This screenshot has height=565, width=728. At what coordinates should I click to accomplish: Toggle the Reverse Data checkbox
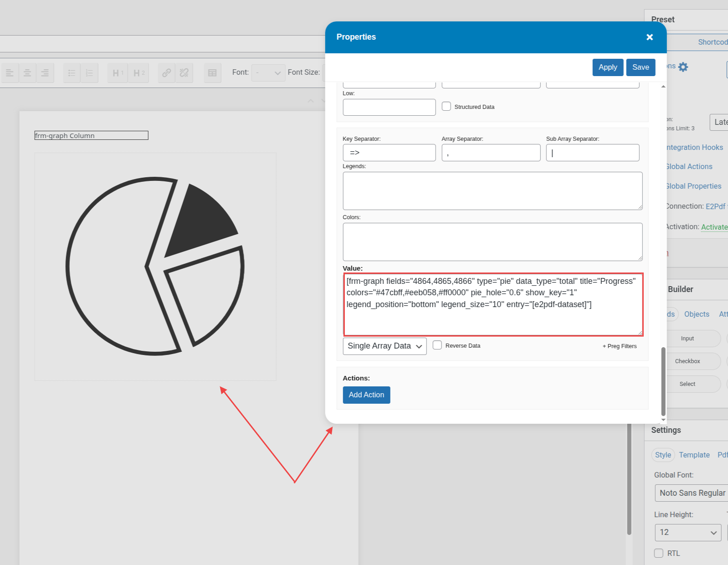coord(437,345)
